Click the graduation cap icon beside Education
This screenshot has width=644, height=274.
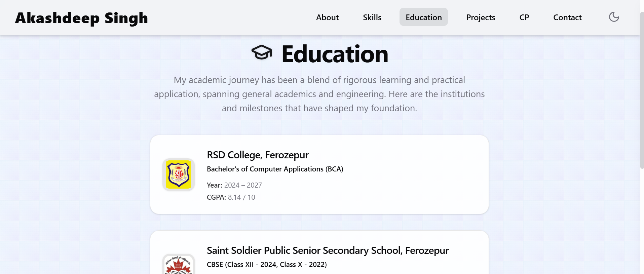pyautogui.click(x=262, y=52)
